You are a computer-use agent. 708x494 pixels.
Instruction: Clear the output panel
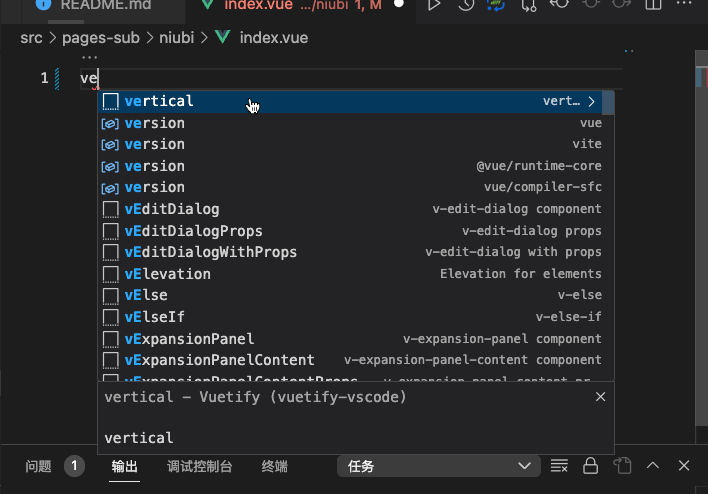click(560, 466)
